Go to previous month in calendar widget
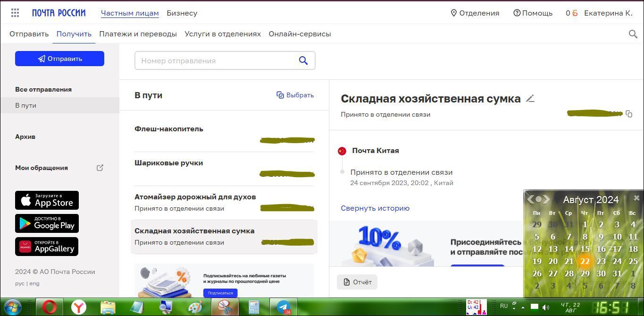Screen dimensions: 644x316 (x=531, y=199)
